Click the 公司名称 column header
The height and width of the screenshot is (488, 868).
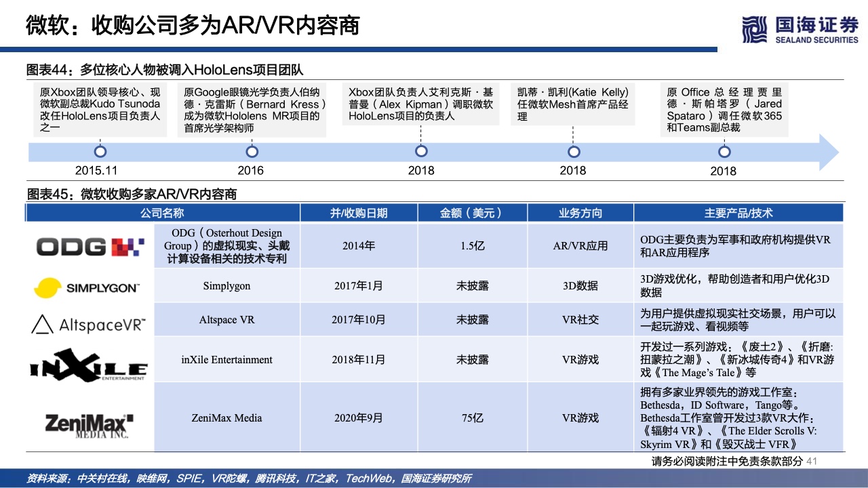tap(161, 213)
